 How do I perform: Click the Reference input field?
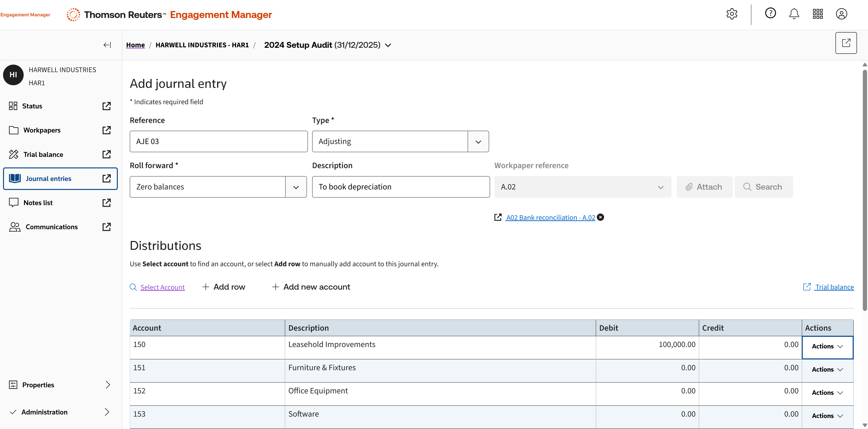[x=218, y=141]
